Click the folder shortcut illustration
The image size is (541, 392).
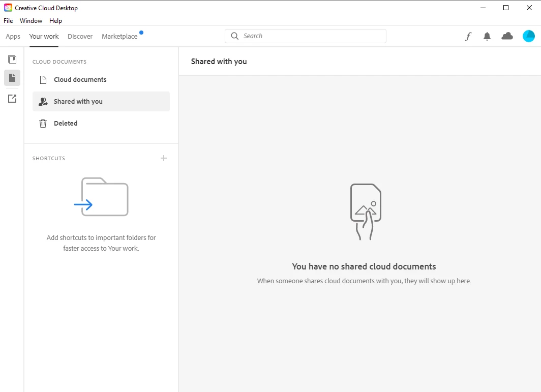(101, 197)
